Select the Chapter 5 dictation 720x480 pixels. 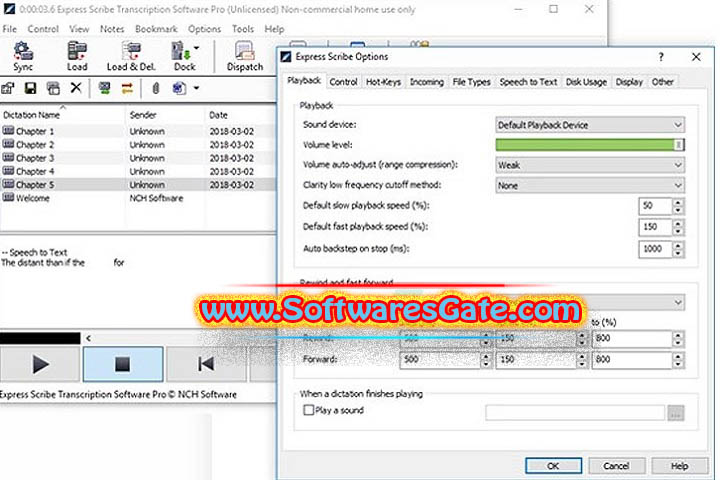pos(138,184)
